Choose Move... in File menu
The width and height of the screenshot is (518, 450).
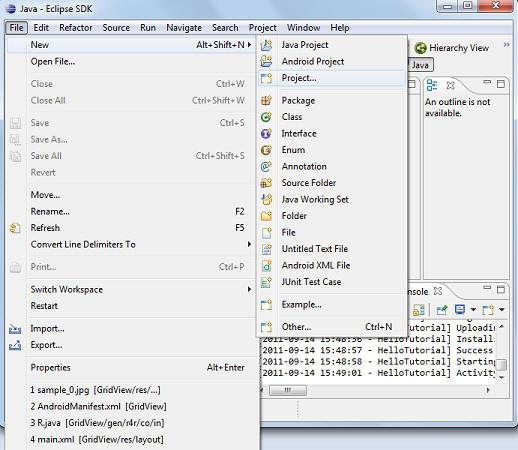[x=131, y=195]
